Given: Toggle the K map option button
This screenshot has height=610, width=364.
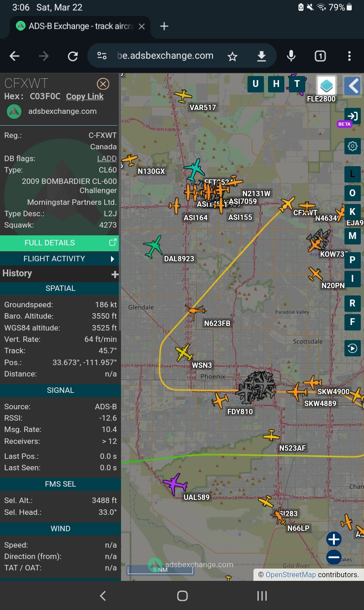Looking at the screenshot, I should [x=353, y=212].
